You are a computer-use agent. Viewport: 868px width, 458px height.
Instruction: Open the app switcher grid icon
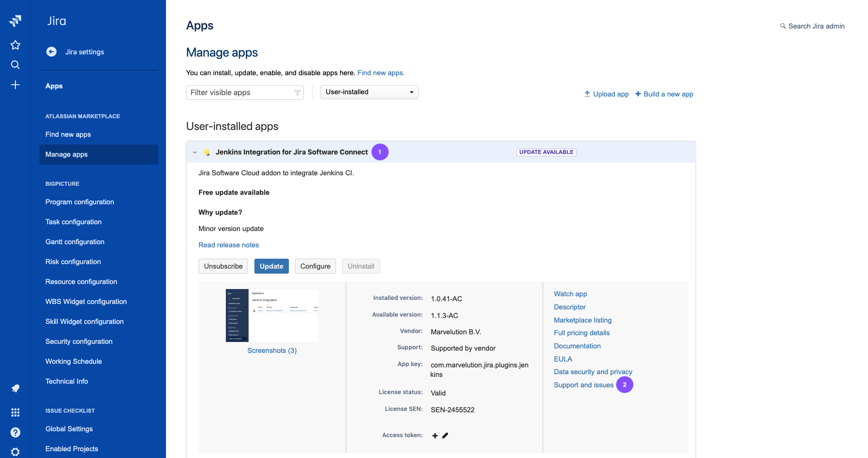tap(15, 412)
